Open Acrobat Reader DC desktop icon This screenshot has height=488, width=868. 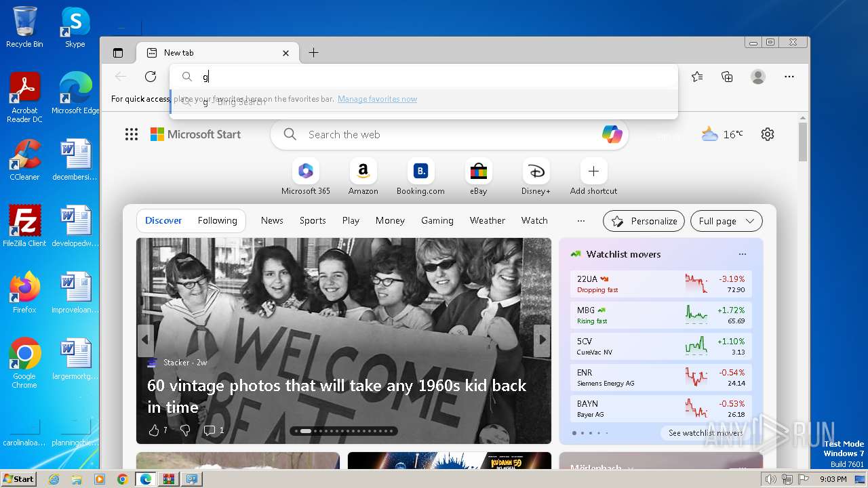(24, 98)
